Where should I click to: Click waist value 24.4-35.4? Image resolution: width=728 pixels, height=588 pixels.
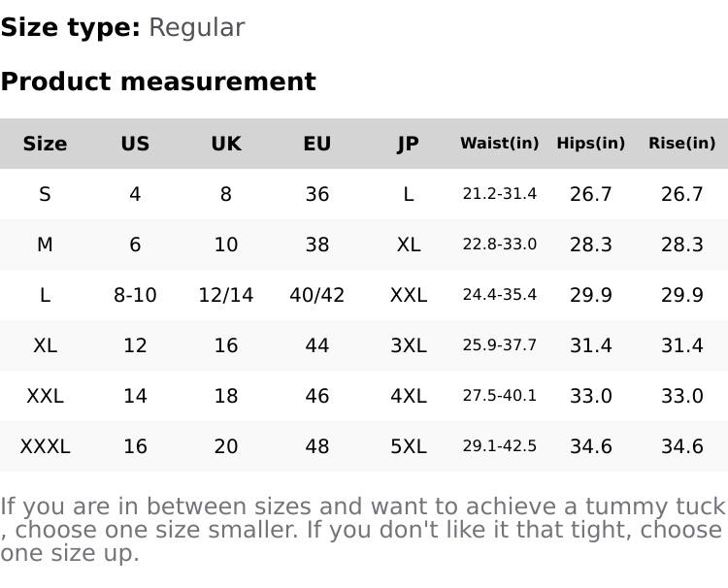pos(499,295)
